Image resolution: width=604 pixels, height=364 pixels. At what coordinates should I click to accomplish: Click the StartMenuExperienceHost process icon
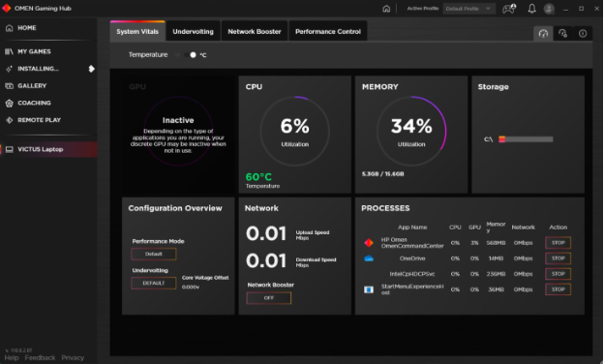[369, 289]
